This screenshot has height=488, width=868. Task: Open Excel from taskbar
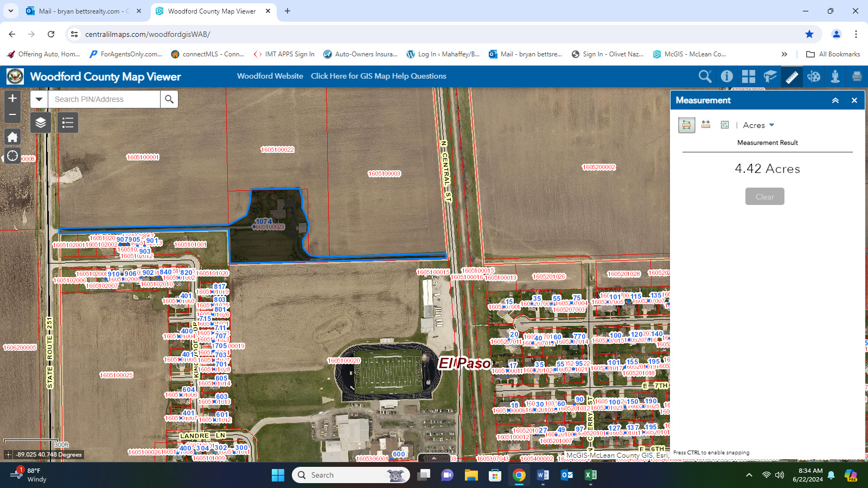click(x=591, y=475)
